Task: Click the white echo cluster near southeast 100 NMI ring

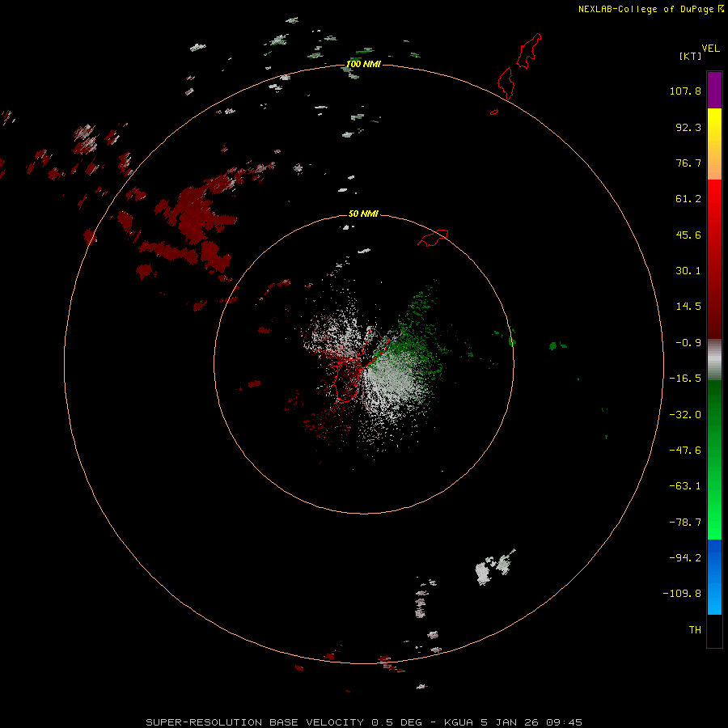Action: coord(495,567)
